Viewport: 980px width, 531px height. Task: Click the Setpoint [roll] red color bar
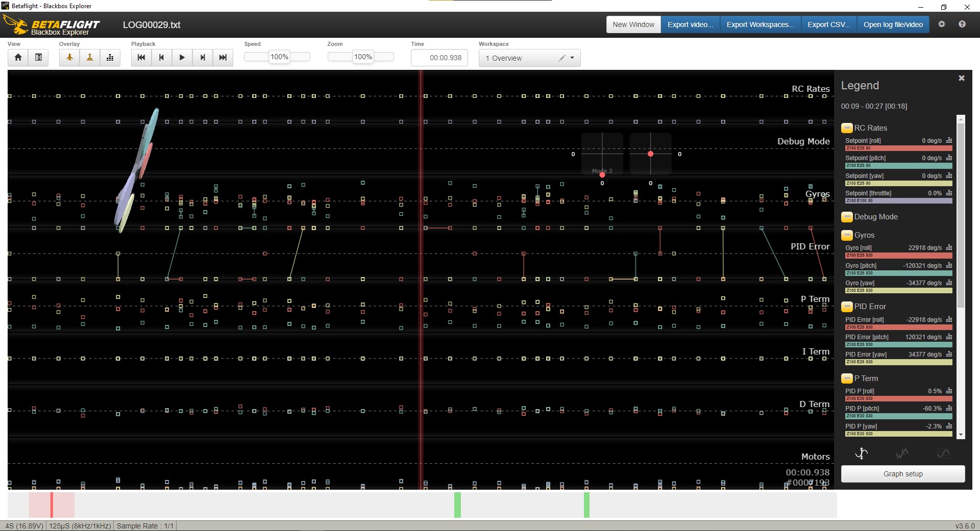click(899, 148)
